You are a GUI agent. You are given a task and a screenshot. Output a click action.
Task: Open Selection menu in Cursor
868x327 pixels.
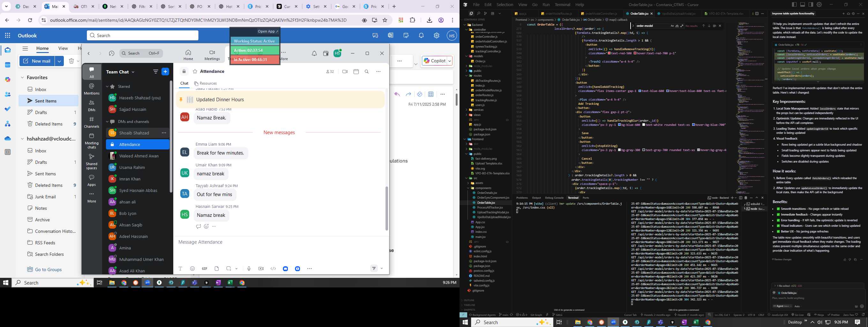point(505,4)
